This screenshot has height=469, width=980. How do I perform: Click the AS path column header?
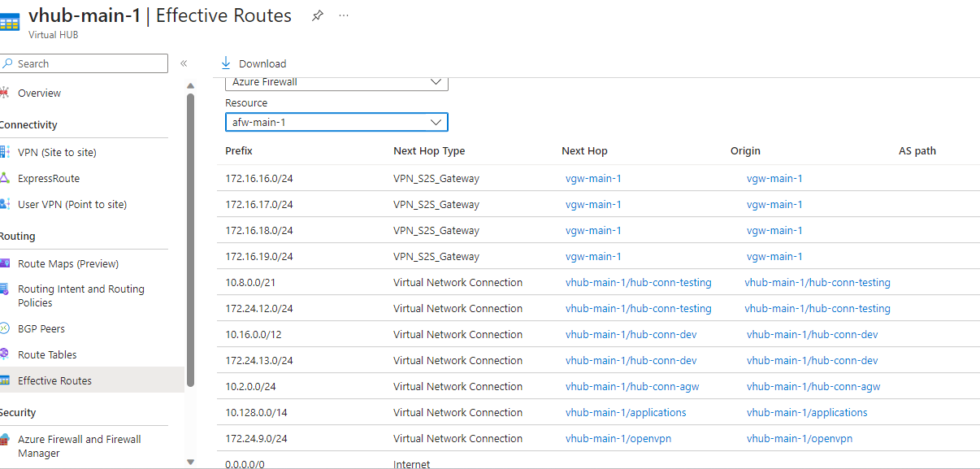917,150
